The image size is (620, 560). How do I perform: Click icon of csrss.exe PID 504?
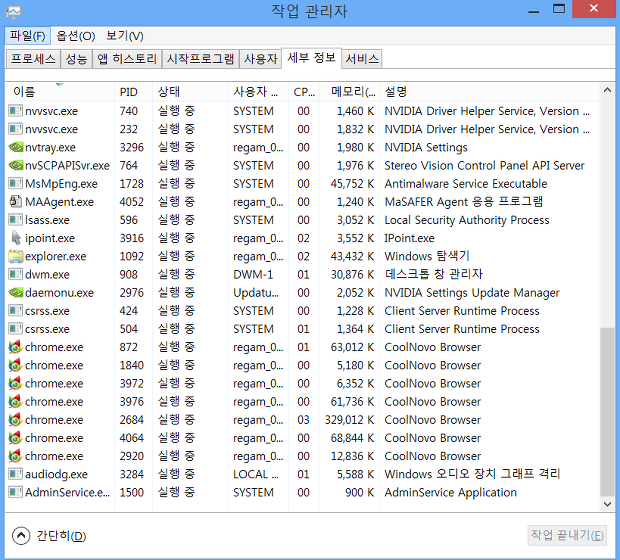[x=15, y=329]
